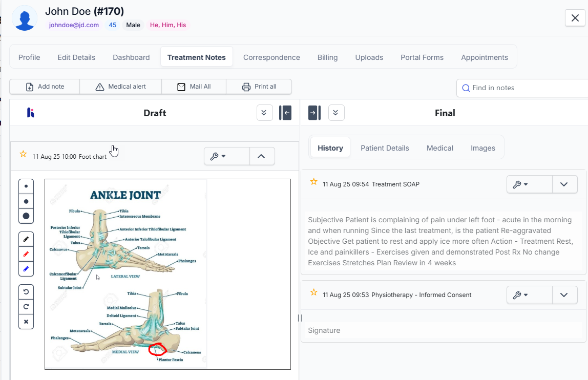588x380 pixels.
Task: Clear the drawing with the X tool
Action: (26, 322)
